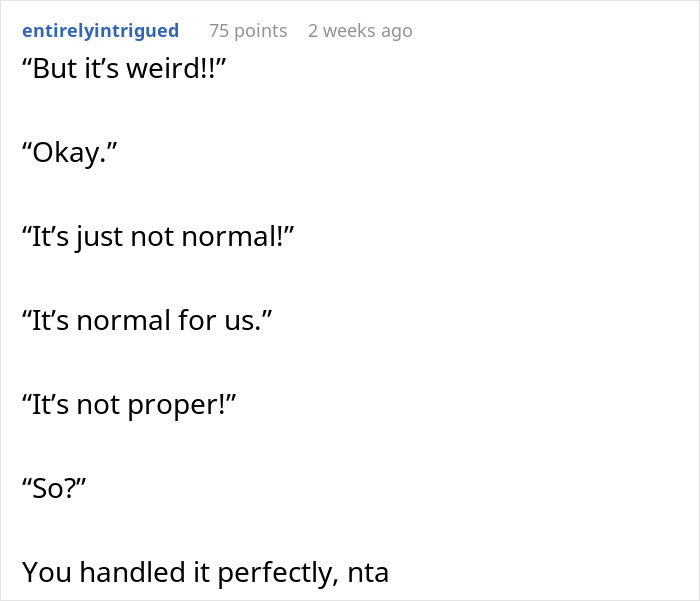Image resolution: width=700 pixels, height=601 pixels.
Task: Click the word "perfectly," in the final sentence
Action: pos(278,573)
